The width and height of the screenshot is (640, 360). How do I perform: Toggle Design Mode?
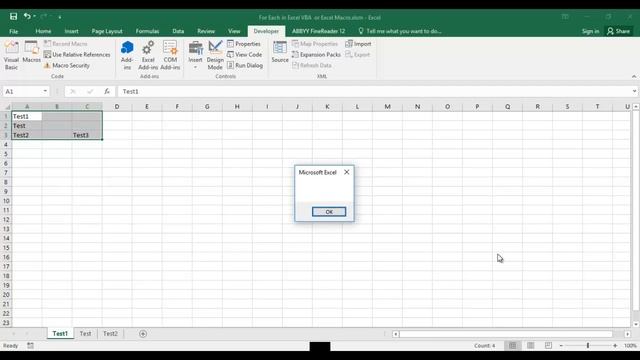215,56
